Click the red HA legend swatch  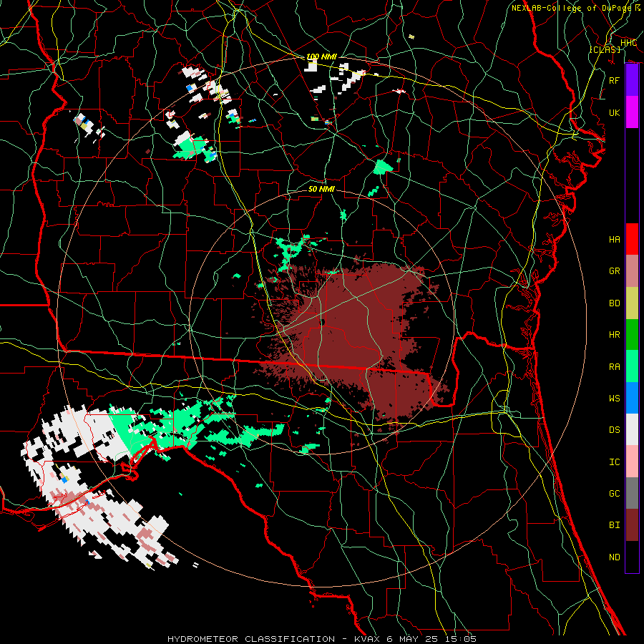point(632,239)
